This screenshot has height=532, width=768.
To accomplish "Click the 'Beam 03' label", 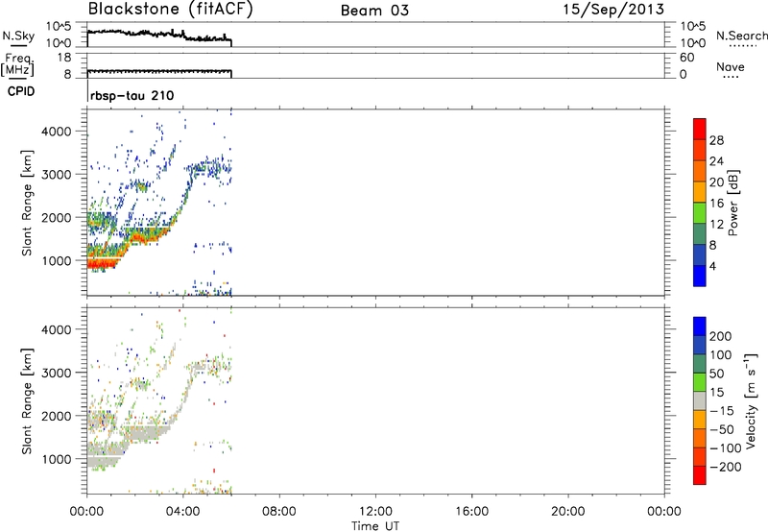I will [x=374, y=11].
